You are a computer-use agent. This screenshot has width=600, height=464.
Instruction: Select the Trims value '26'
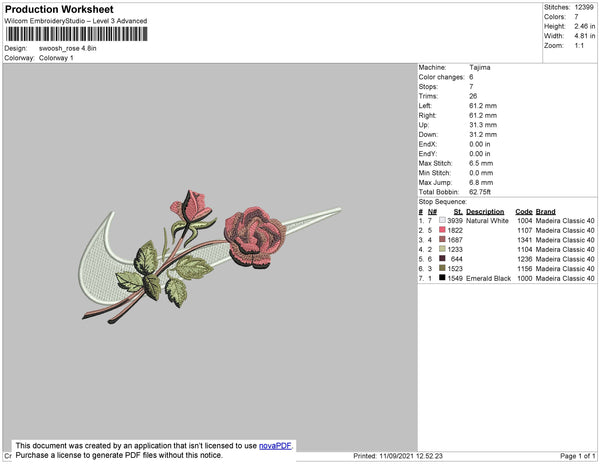click(x=473, y=96)
